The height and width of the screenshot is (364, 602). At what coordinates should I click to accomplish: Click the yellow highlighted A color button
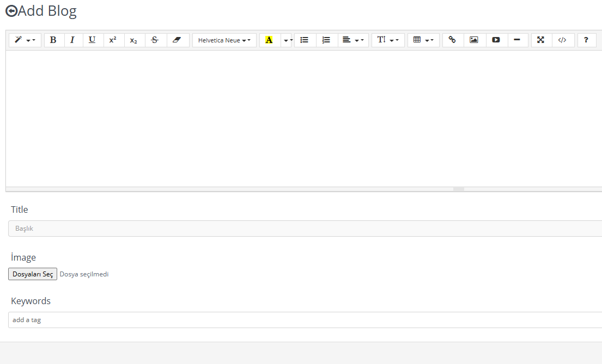tap(269, 40)
